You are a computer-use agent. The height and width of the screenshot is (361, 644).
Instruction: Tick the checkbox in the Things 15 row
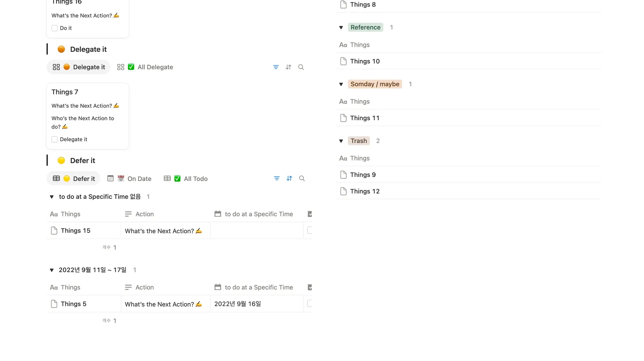point(310,230)
